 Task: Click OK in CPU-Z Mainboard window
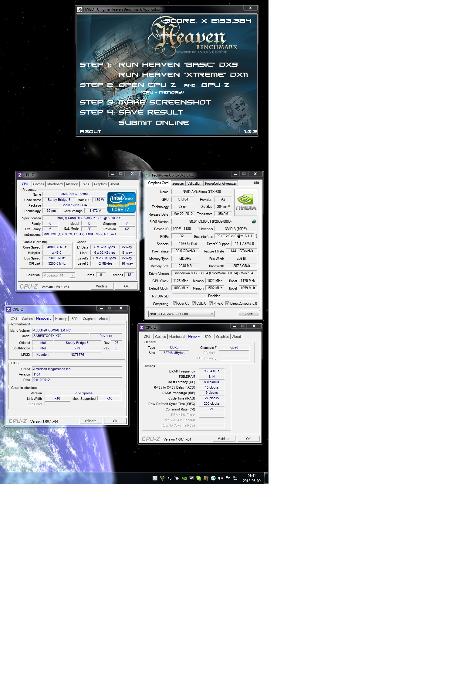[x=115, y=421]
